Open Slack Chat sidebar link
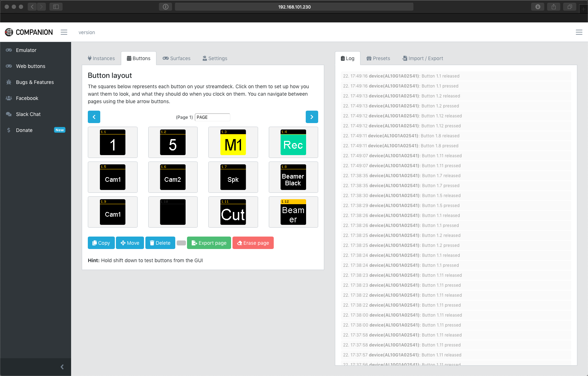The height and width of the screenshot is (376, 588). click(x=36, y=114)
